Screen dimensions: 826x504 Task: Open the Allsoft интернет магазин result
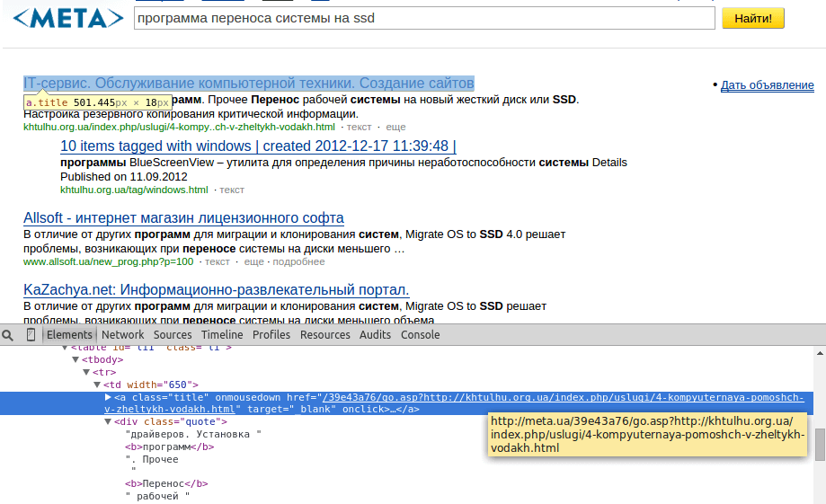pyautogui.click(x=183, y=218)
